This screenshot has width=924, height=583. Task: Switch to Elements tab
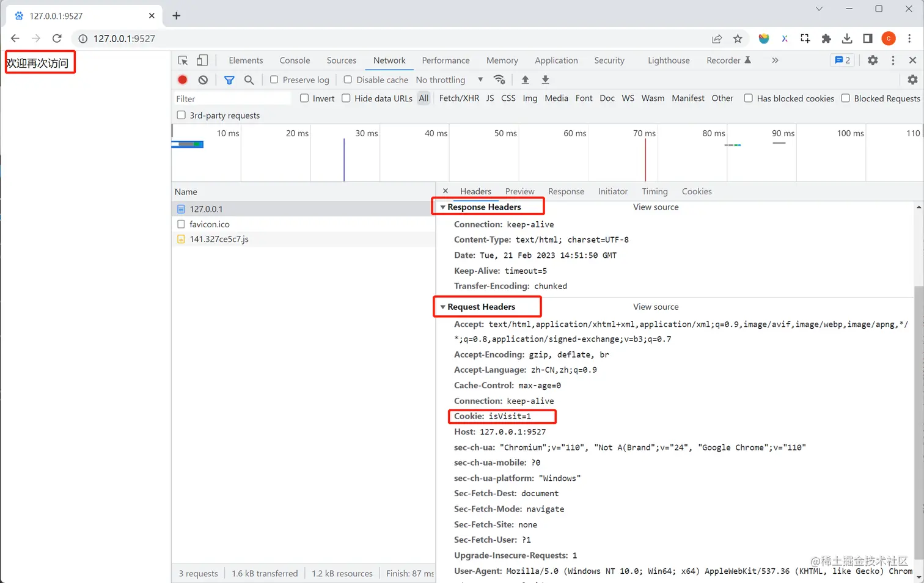point(246,61)
